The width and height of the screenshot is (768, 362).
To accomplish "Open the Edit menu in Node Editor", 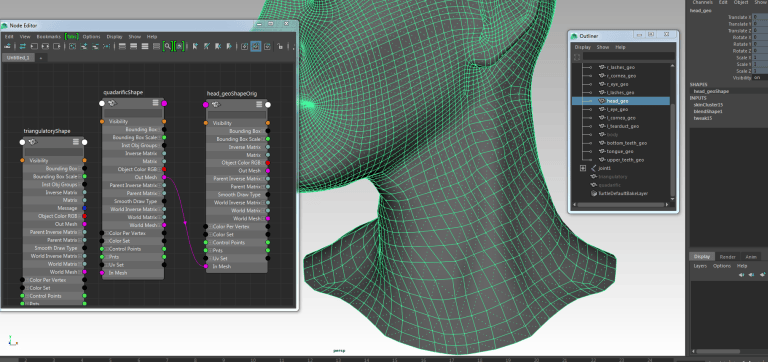I will pyautogui.click(x=9, y=37).
